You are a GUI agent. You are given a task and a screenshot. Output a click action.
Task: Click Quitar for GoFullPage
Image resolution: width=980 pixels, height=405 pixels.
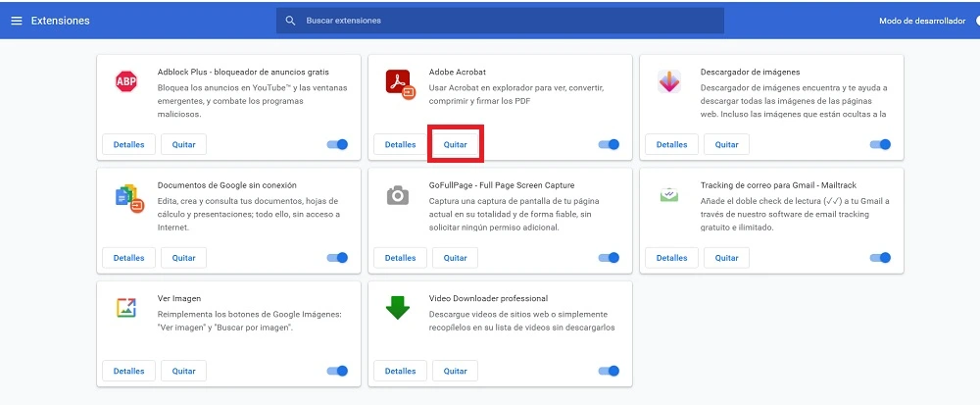[455, 258]
